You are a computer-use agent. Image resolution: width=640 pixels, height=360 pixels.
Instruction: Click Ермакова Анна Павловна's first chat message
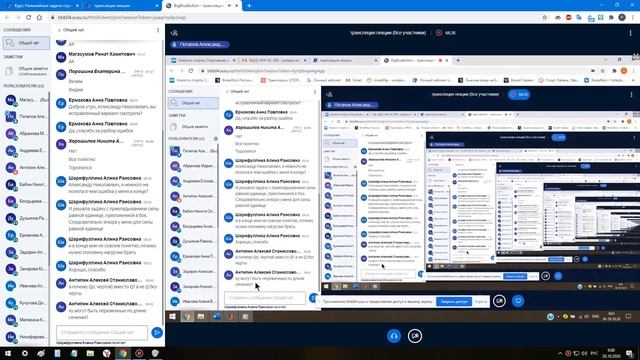107,106
